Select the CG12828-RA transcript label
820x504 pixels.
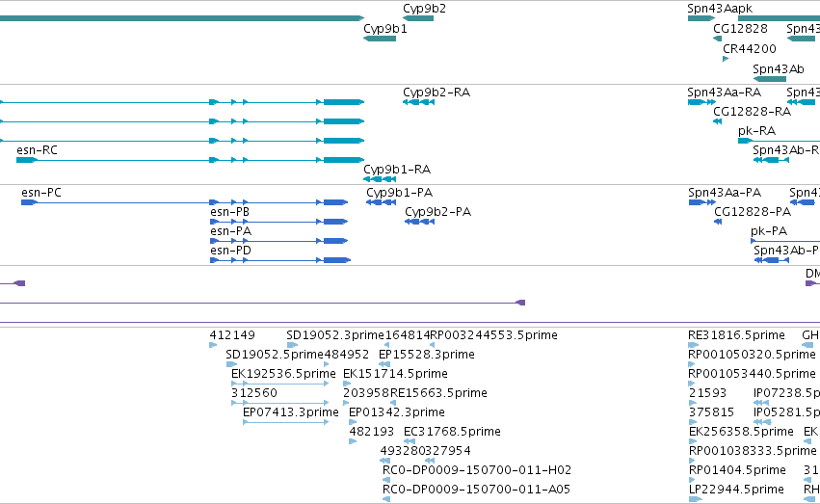pyautogui.click(x=752, y=112)
